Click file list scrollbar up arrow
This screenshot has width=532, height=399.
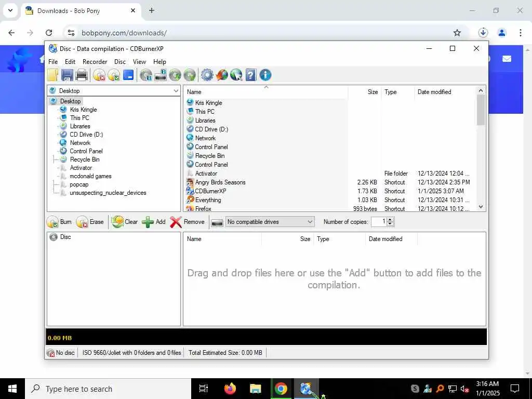coord(481,90)
